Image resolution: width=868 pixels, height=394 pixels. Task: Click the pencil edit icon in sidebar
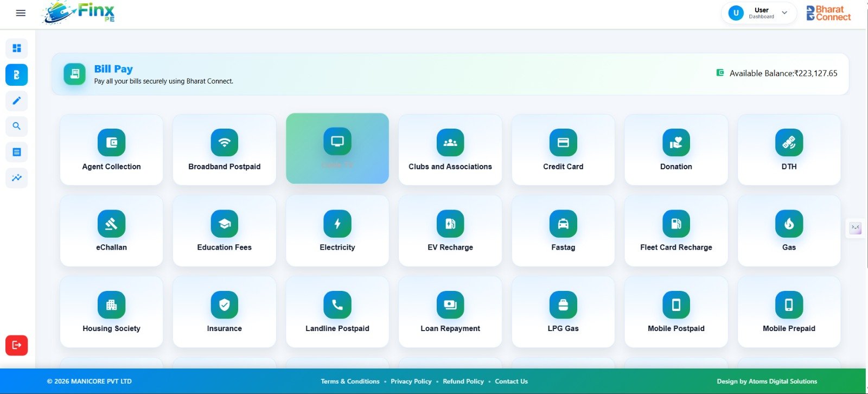17,100
